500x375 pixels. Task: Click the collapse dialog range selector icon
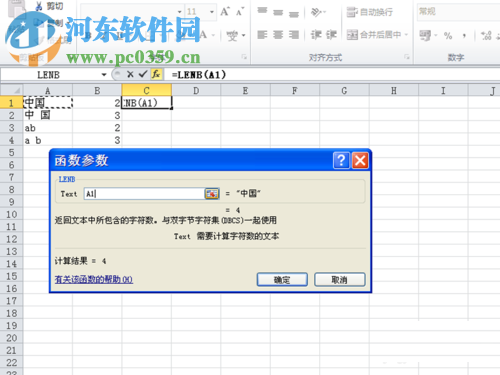tap(212, 194)
